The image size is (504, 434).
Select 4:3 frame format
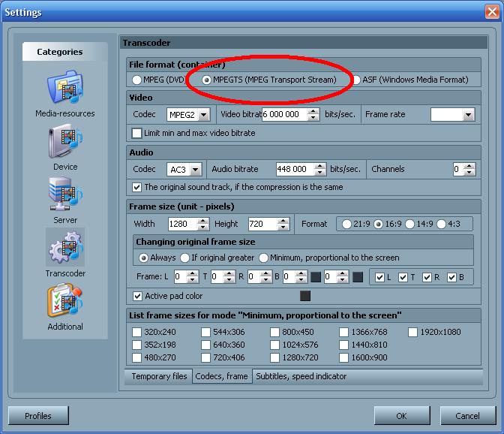click(x=441, y=225)
